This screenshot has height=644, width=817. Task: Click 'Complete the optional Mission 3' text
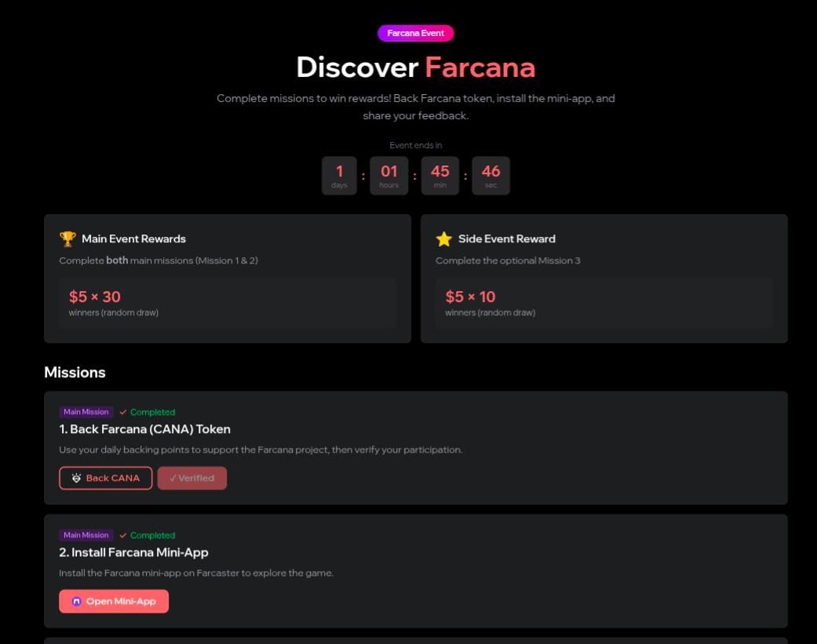point(508,261)
